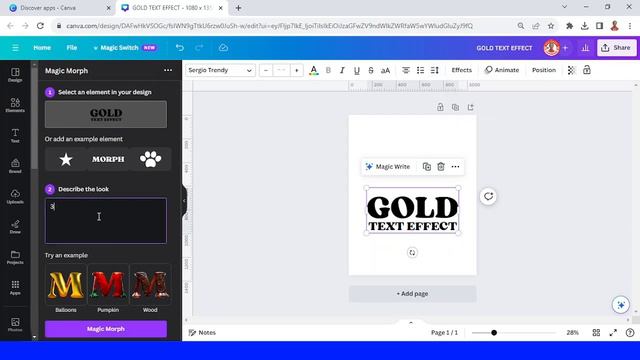Viewport: 640px width, 360px height.
Task: Toggle lock in the toolbar
Action: pos(587,70)
